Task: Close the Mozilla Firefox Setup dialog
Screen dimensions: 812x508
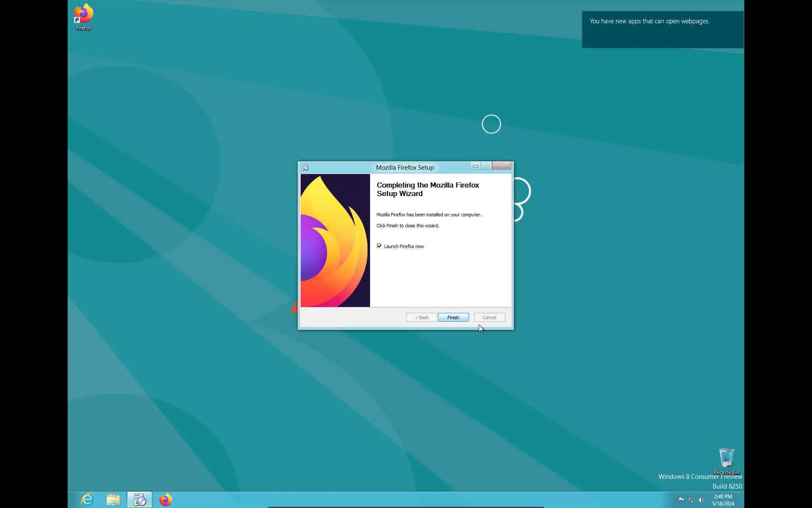Action: click(502, 166)
